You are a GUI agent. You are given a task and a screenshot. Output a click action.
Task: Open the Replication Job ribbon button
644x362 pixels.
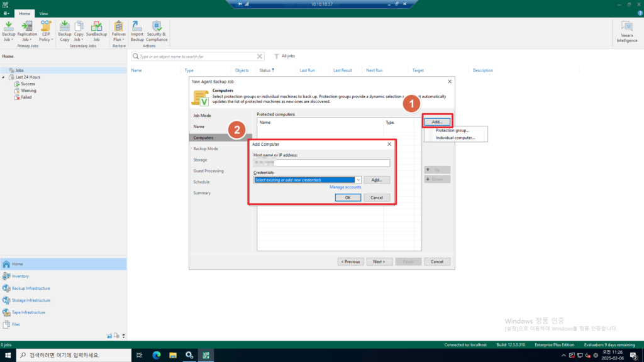pyautogui.click(x=27, y=31)
